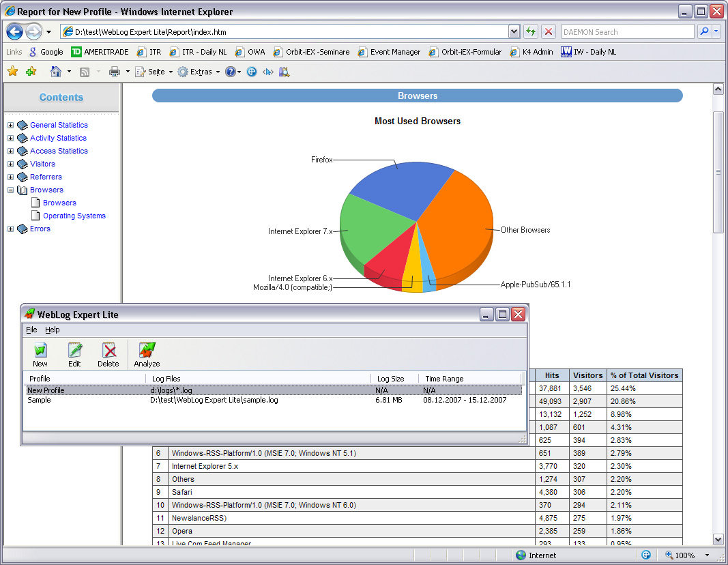Screen dimensions: 728x565
Task: Click the Log Size column header
Action: pyautogui.click(x=394, y=378)
